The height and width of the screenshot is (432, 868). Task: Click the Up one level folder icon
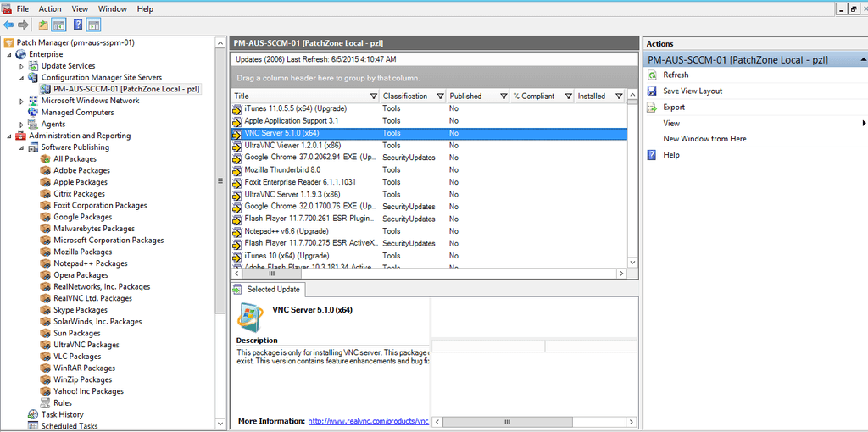(43, 25)
